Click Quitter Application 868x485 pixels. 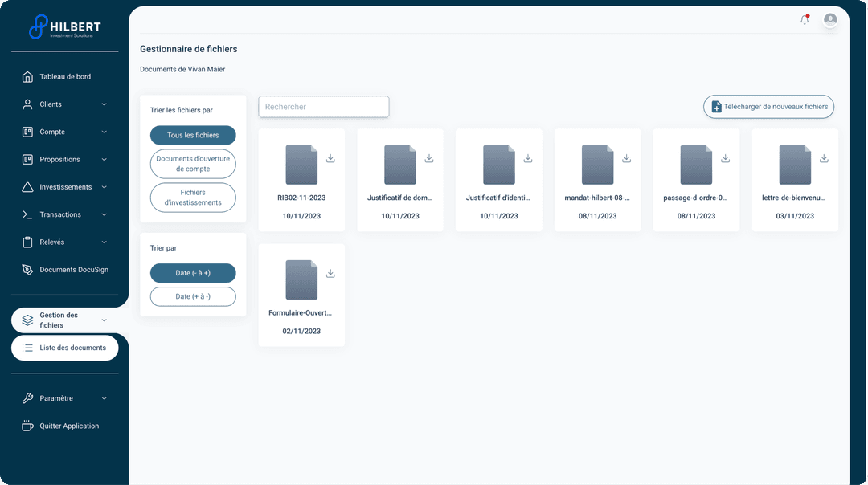point(69,426)
